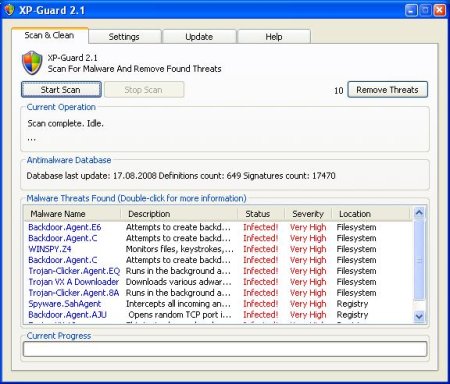The width and height of the screenshot is (450, 384).
Task: Click the large Windows shield logo
Action: pyautogui.click(x=32, y=63)
